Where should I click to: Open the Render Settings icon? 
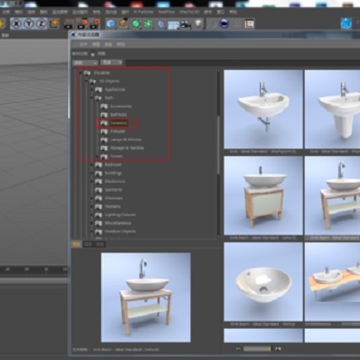point(95,24)
